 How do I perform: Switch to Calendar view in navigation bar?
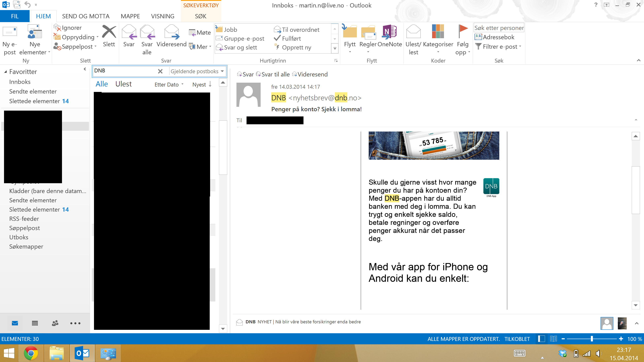tap(35, 323)
